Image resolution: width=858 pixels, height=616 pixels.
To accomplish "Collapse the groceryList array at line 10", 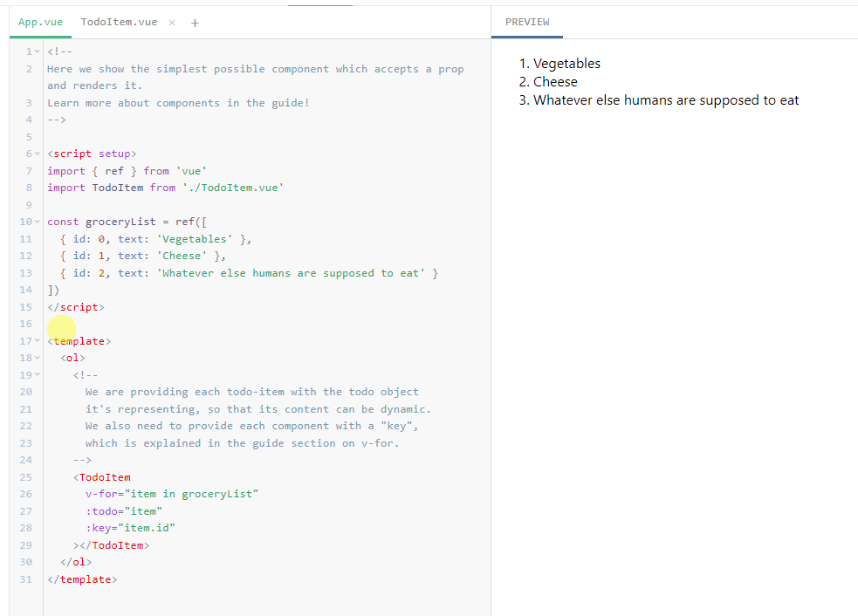I will [38, 222].
